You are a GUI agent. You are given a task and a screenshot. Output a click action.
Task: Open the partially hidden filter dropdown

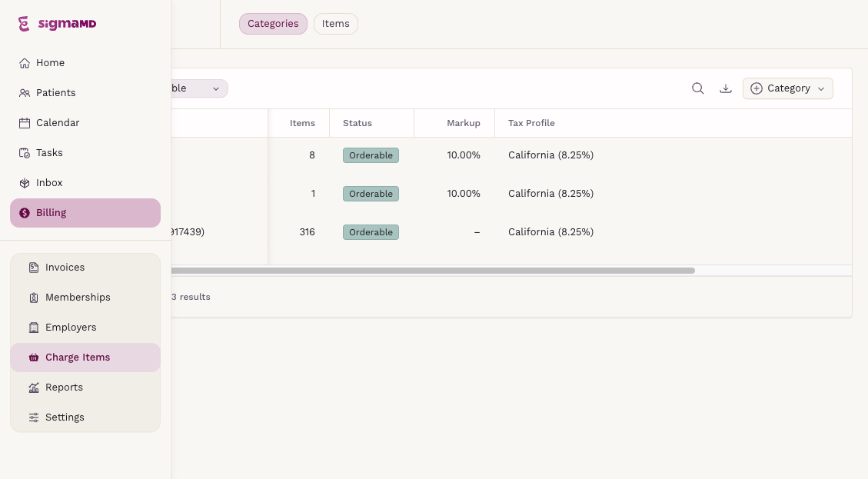click(x=199, y=88)
